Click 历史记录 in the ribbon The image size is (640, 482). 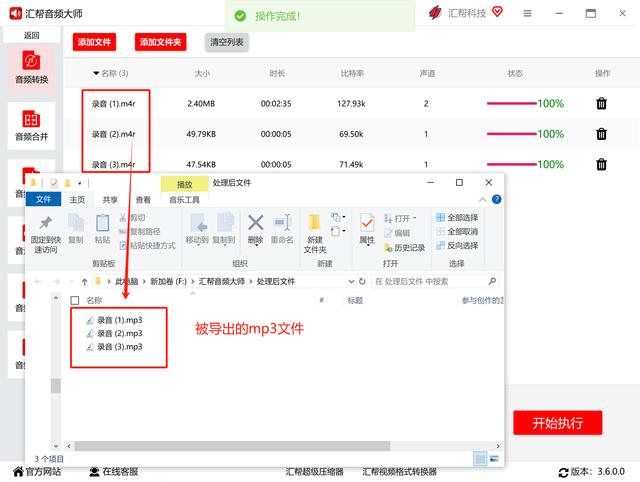[x=405, y=248]
